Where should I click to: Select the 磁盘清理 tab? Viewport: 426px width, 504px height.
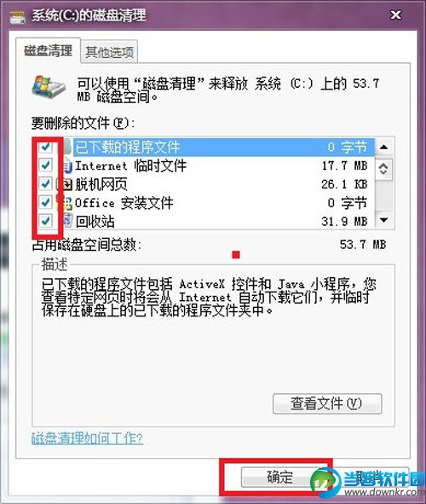[49, 51]
